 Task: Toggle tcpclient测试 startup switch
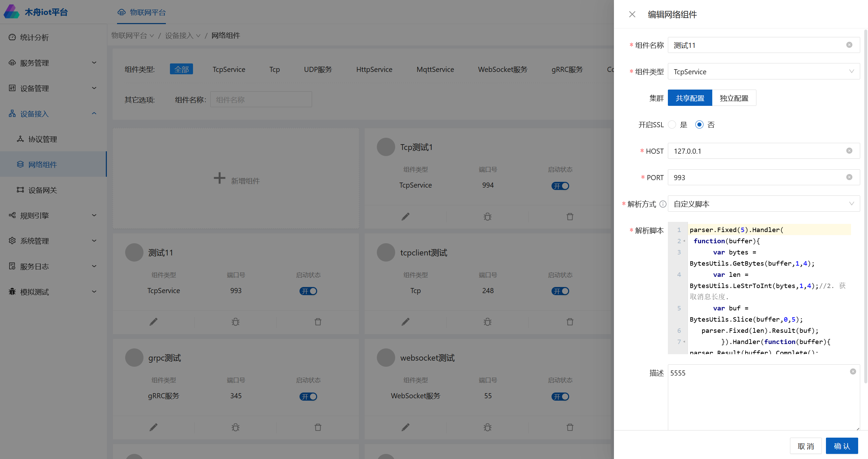pos(560,291)
